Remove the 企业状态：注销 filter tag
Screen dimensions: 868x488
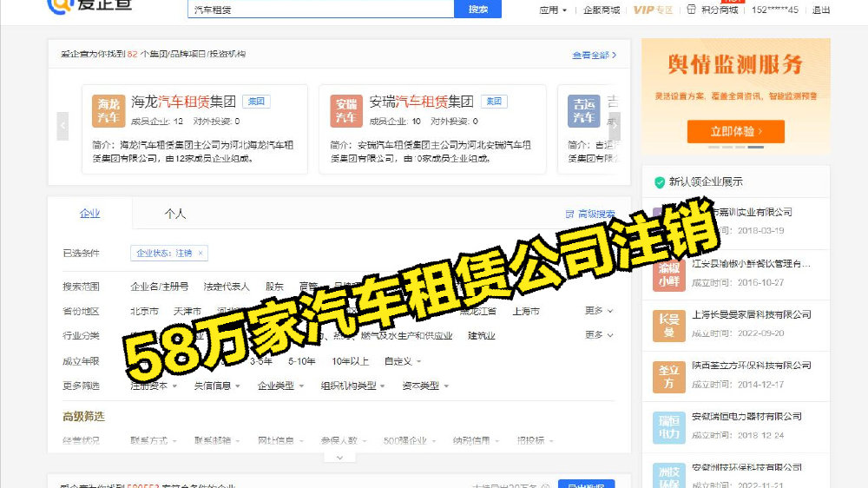(x=201, y=254)
